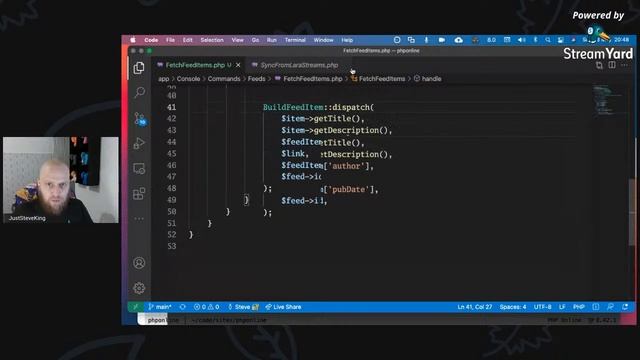Open feedback icon in status bar
The height and width of the screenshot is (360, 640).
point(610,307)
